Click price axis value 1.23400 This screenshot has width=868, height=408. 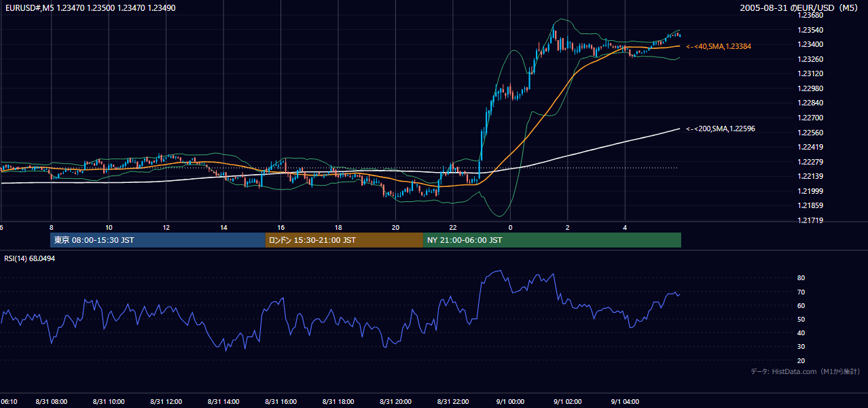(810, 44)
